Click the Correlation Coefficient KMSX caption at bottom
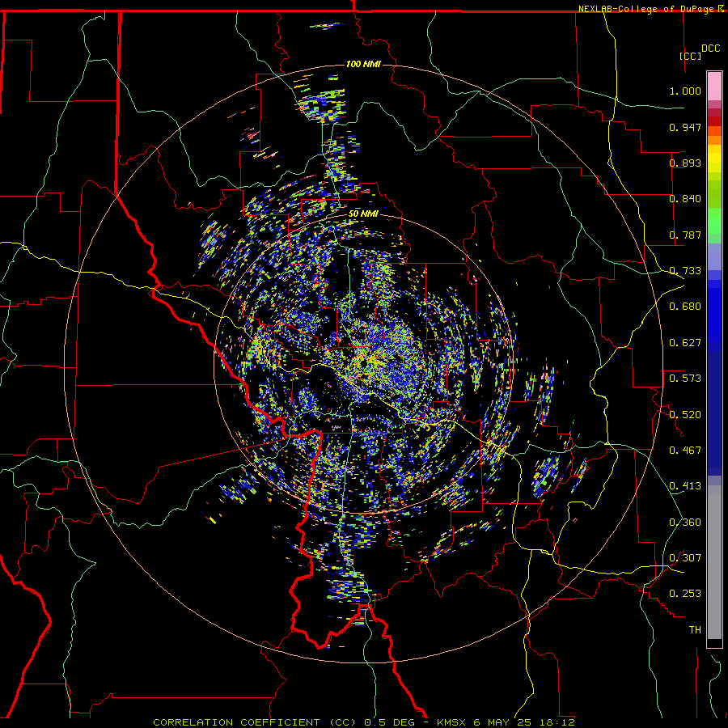 pyautogui.click(x=364, y=722)
